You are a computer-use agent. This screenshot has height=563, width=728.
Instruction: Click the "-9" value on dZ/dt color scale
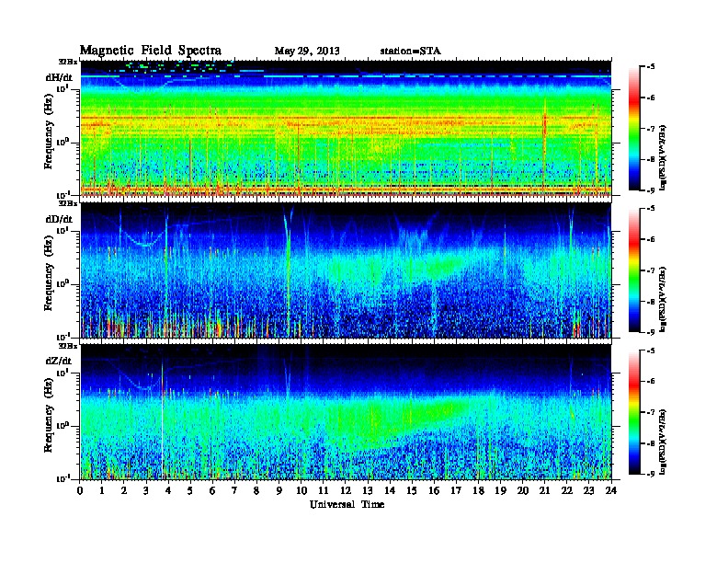click(x=650, y=474)
